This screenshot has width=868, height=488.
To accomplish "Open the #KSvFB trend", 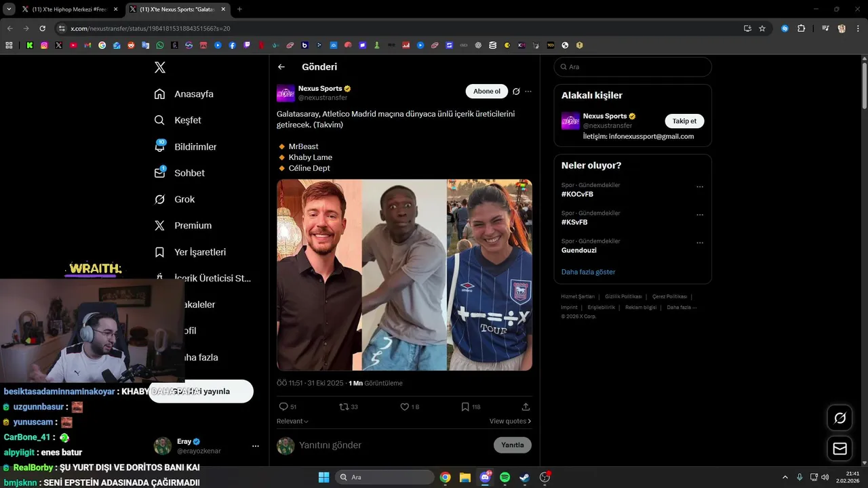I will [574, 222].
